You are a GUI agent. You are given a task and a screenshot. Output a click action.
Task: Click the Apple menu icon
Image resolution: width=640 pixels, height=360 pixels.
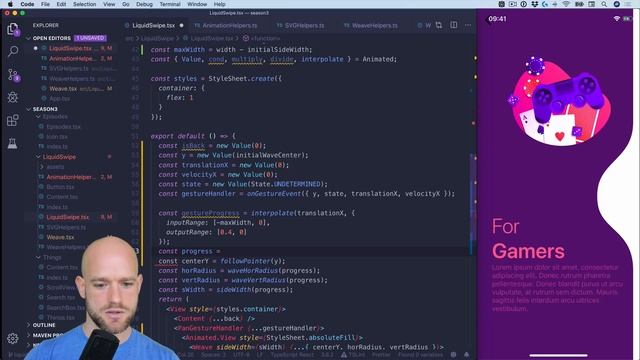[x=11, y=4]
